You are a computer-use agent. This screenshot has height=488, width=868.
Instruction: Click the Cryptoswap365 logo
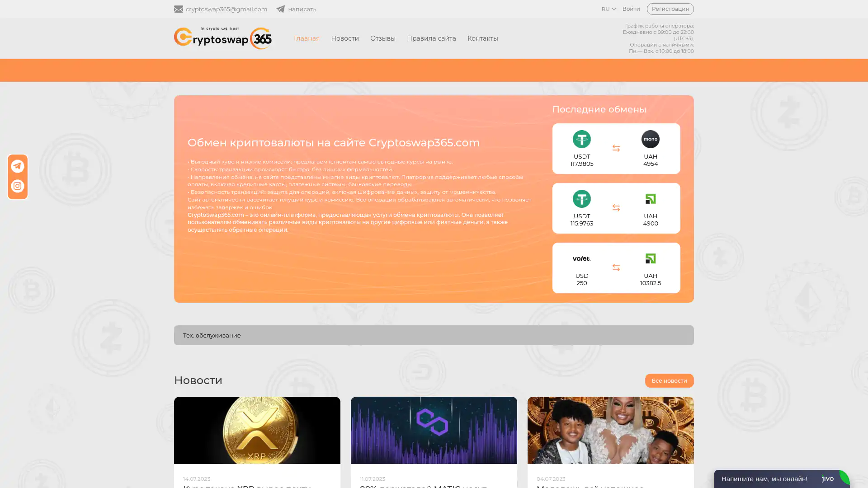coord(223,38)
